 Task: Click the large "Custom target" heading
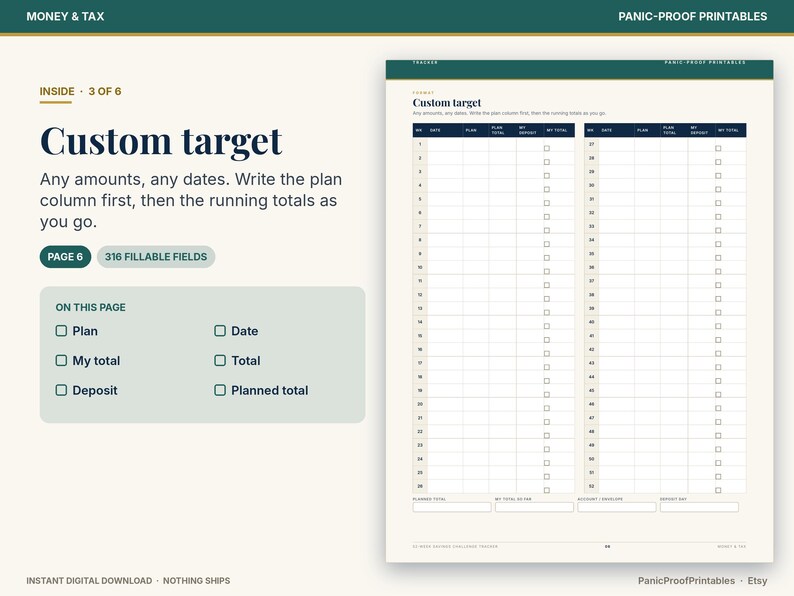[161, 141]
